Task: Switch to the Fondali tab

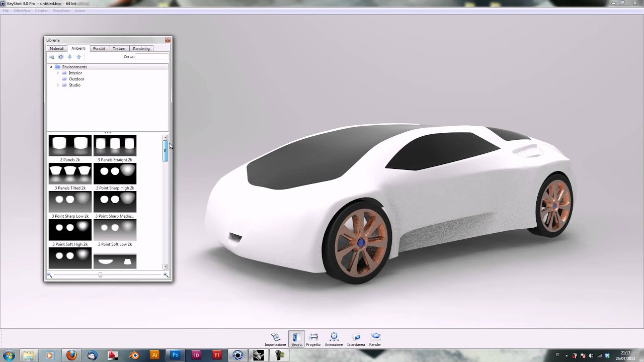Action: [x=99, y=49]
